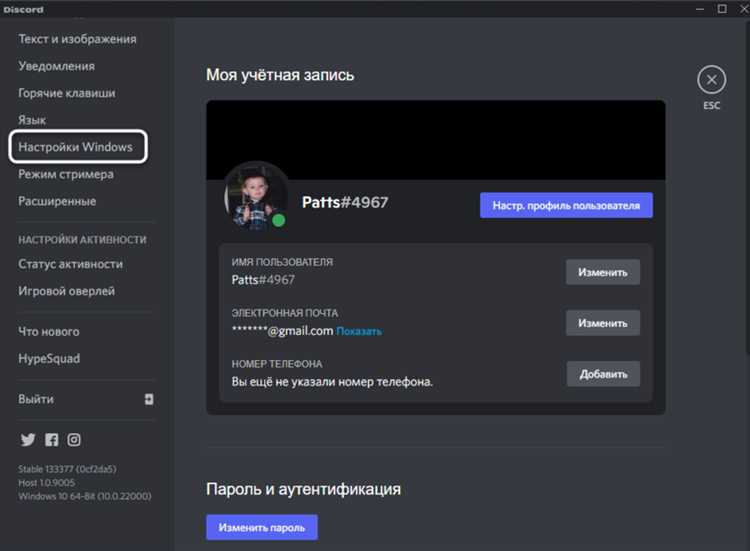Click the 'Вы ещё не указали номер телефона' text

pyautogui.click(x=332, y=382)
